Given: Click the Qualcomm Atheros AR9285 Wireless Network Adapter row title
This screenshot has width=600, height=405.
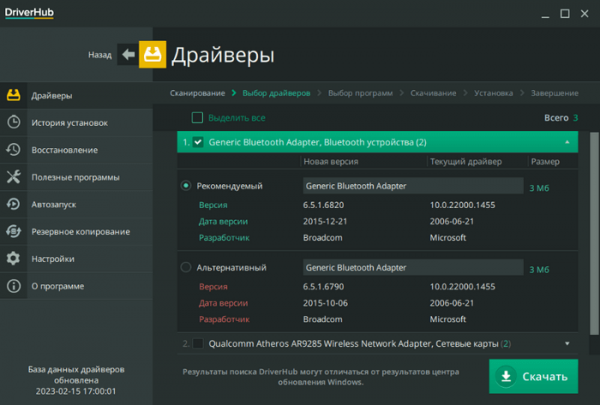Looking at the screenshot, I should pos(353,344).
